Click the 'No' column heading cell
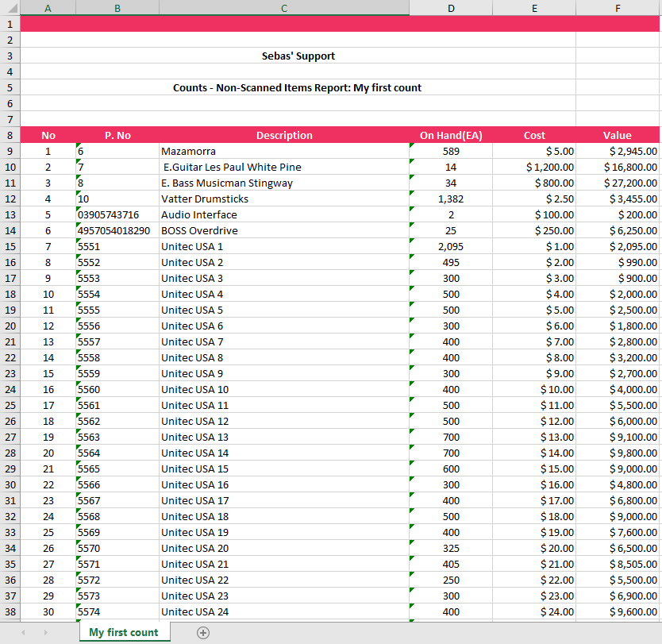 pos(48,135)
